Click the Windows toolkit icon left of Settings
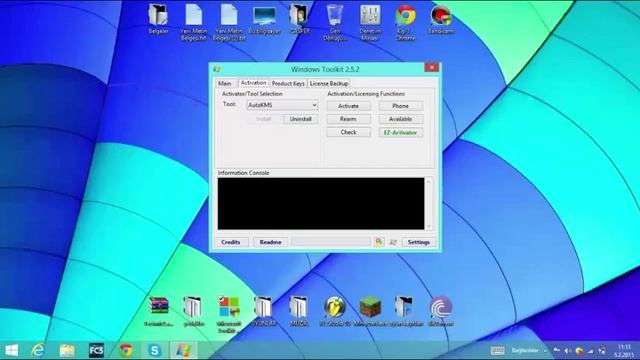 (x=393, y=242)
